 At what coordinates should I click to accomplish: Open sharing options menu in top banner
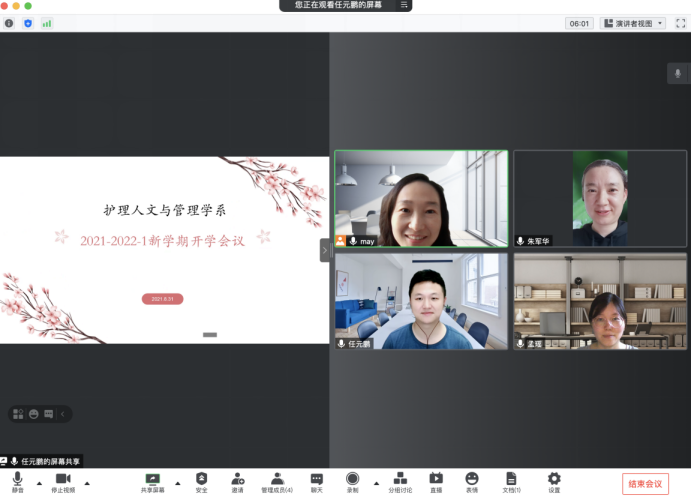click(x=404, y=5)
